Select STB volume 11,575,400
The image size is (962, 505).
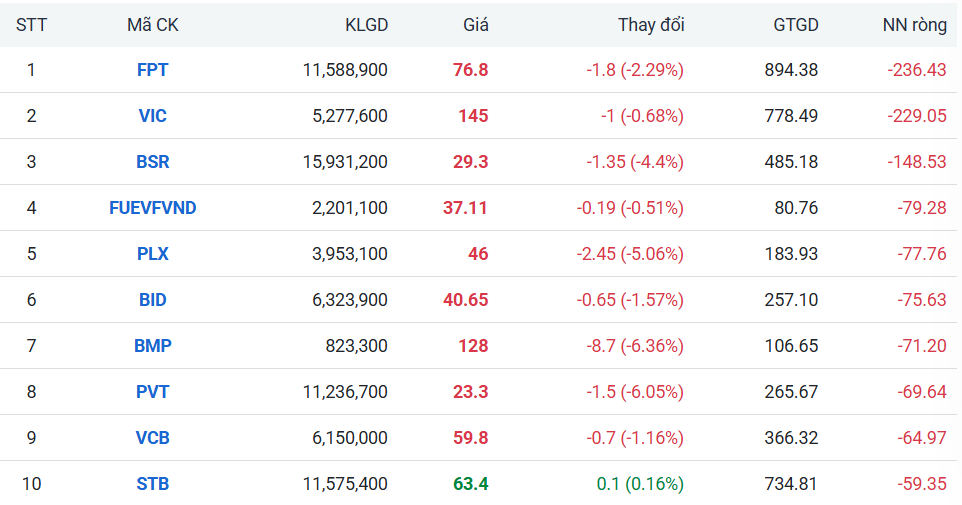[345, 484]
